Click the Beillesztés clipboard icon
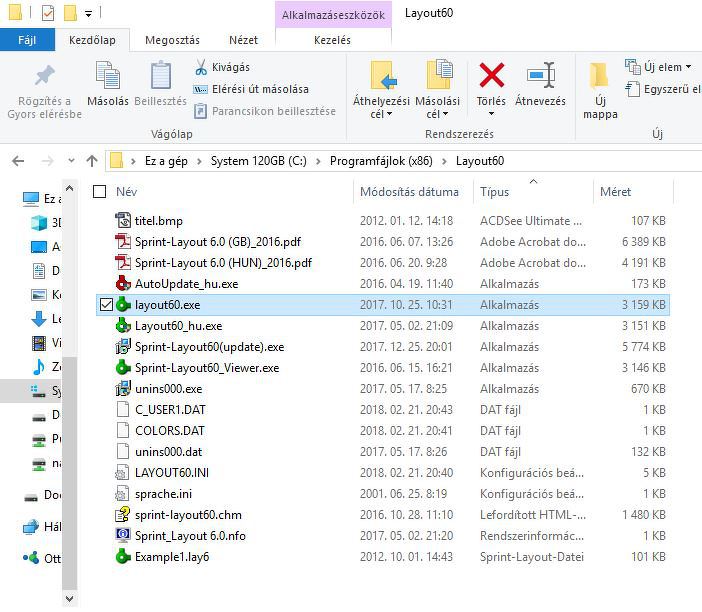 (x=161, y=75)
